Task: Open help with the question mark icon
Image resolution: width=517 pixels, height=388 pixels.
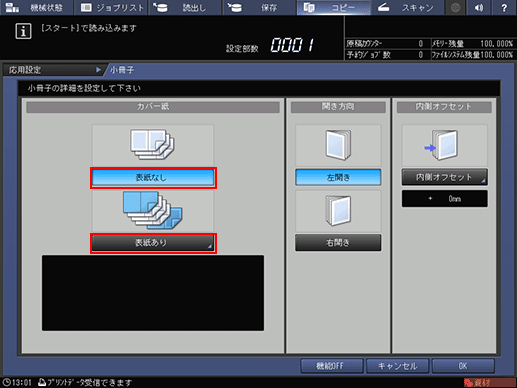Action: 504,8
